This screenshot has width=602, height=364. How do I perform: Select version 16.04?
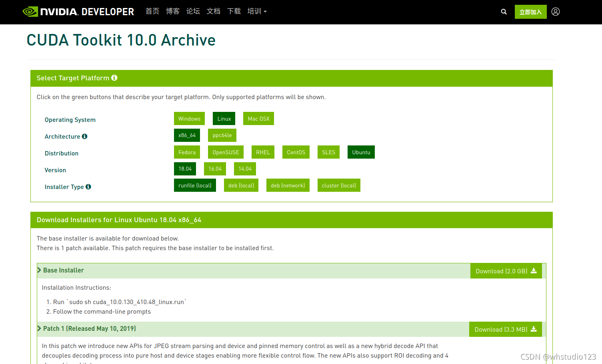coord(215,169)
